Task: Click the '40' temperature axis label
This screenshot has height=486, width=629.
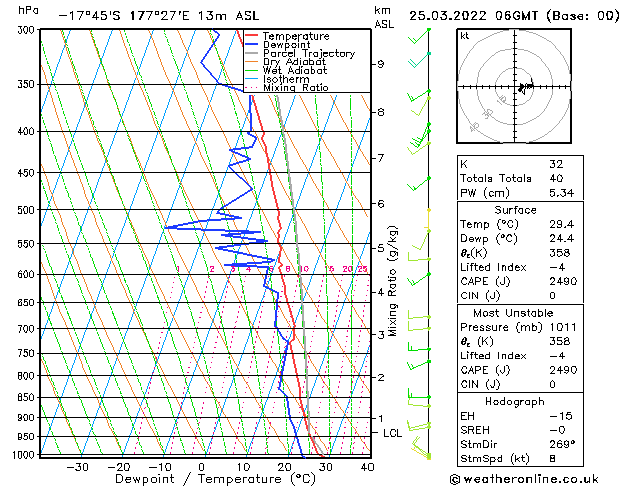Action: (367, 467)
